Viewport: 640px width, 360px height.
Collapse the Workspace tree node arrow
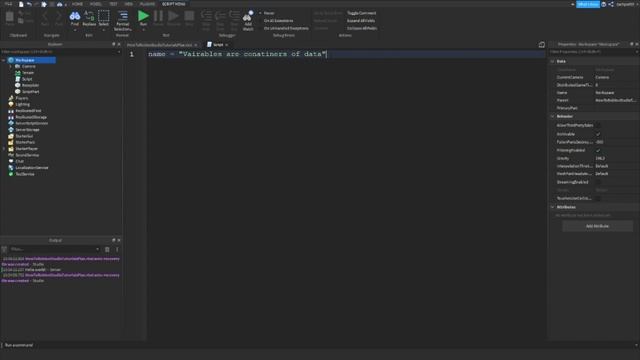click(x=4, y=60)
